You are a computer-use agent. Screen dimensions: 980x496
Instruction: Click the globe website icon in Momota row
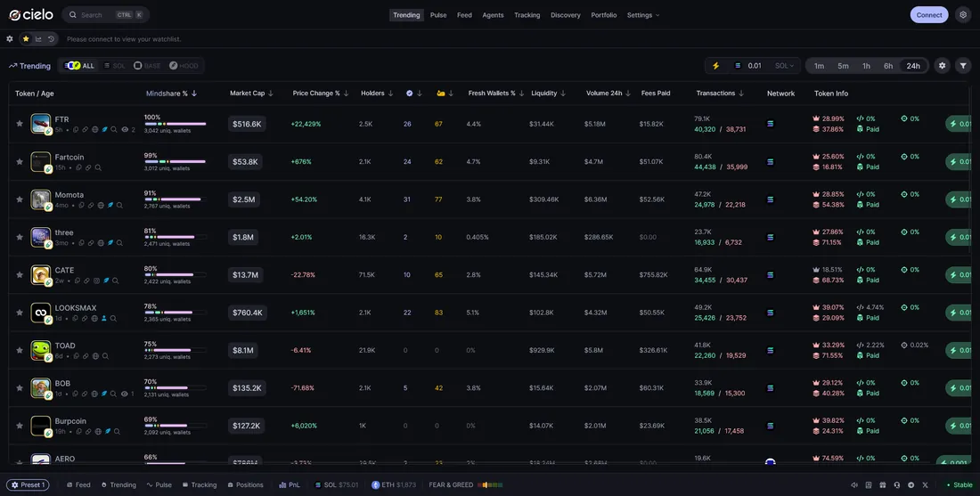tap(101, 205)
